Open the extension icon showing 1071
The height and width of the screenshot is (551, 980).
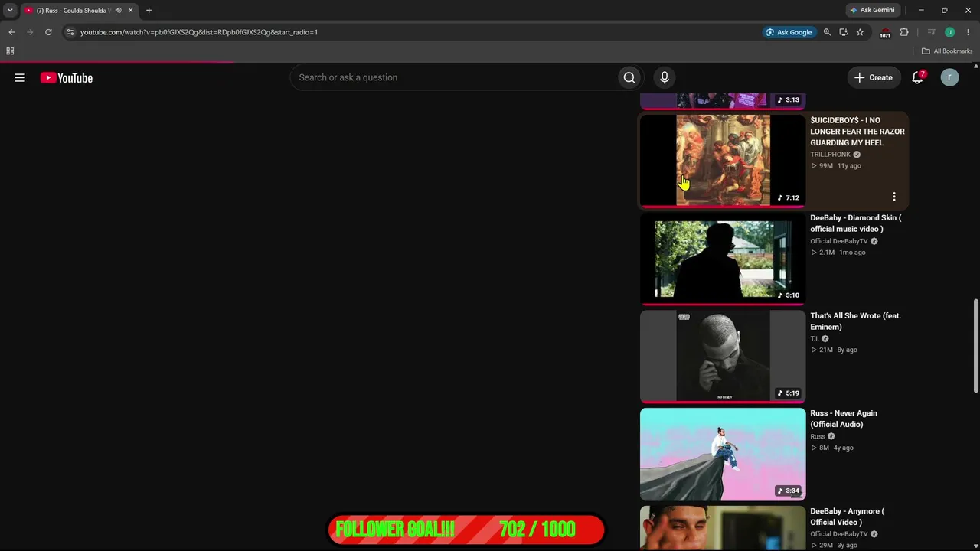pyautogui.click(x=885, y=32)
